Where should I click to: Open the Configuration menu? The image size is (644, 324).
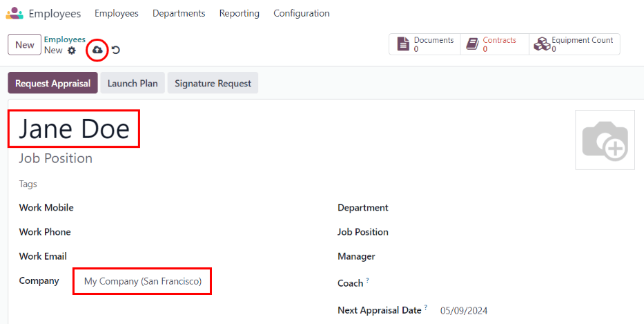(x=301, y=13)
